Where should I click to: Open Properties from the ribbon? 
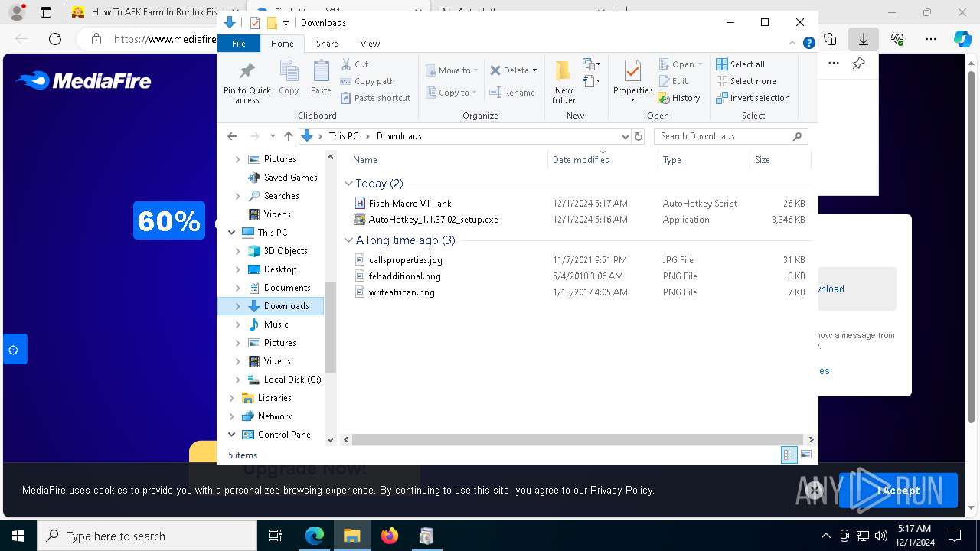[x=632, y=81]
